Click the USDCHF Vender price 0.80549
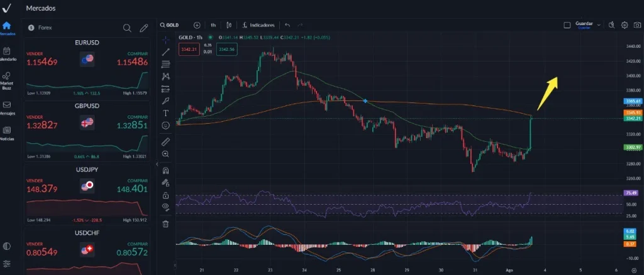The width and height of the screenshot is (644, 275). [x=42, y=252]
